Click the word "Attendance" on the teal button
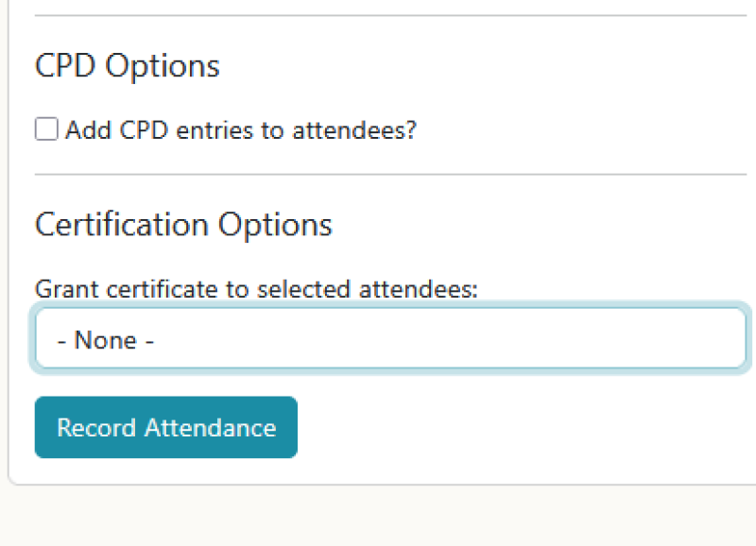This screenshot has width=756, height=546. point(210,427)
